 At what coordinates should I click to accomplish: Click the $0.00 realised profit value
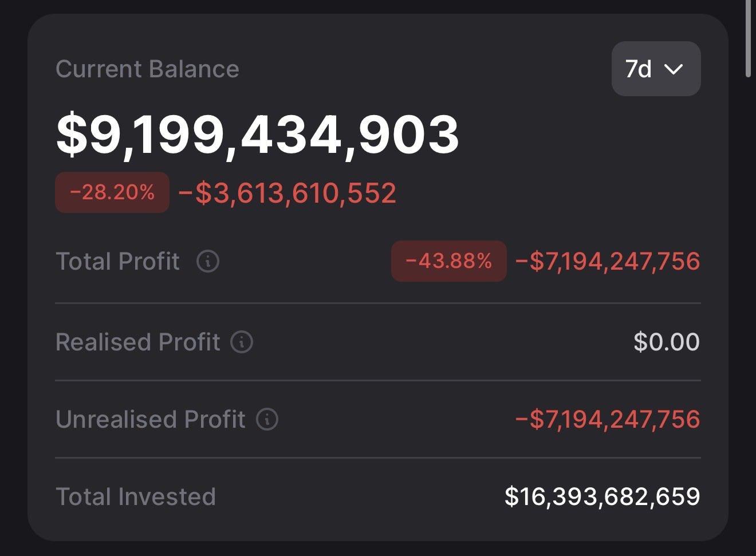point(666,342)
